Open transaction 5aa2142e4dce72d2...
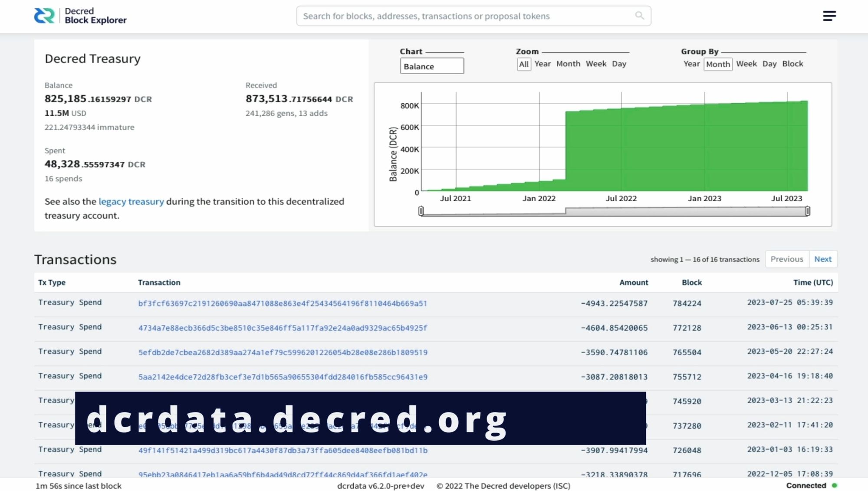868x491 pixels. pos(283,377)
